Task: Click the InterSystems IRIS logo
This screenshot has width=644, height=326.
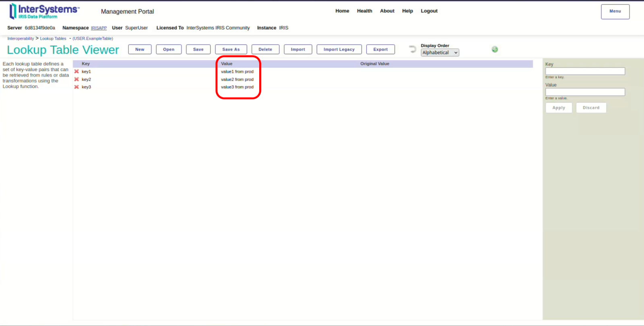Action: [x=44, y=11]
